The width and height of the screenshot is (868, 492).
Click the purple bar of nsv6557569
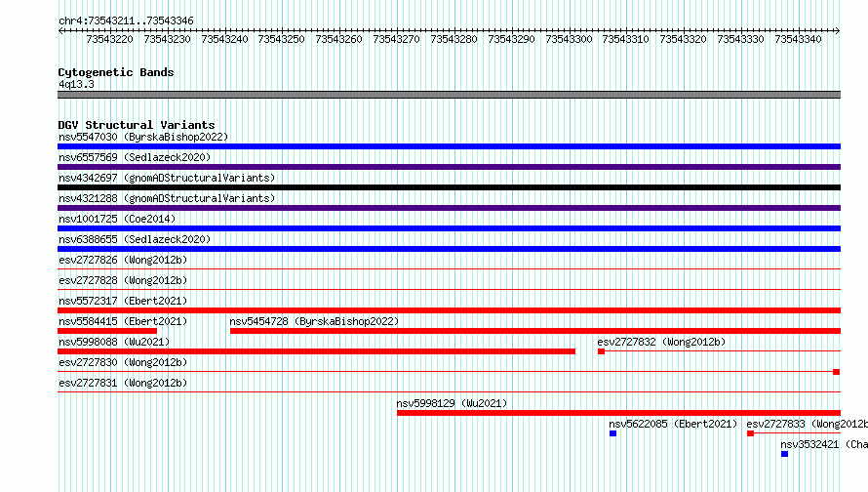[449, 167]
